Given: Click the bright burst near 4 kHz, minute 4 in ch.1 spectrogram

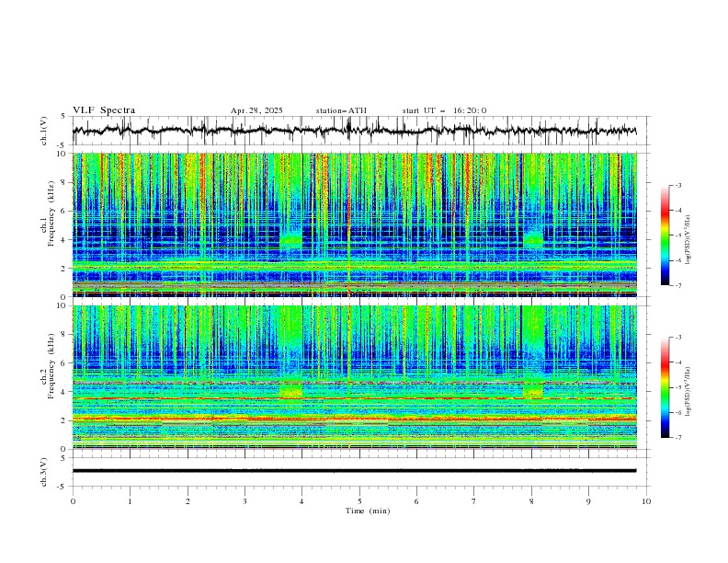Looking at the screenshot, I should click(x=291, y=240).
